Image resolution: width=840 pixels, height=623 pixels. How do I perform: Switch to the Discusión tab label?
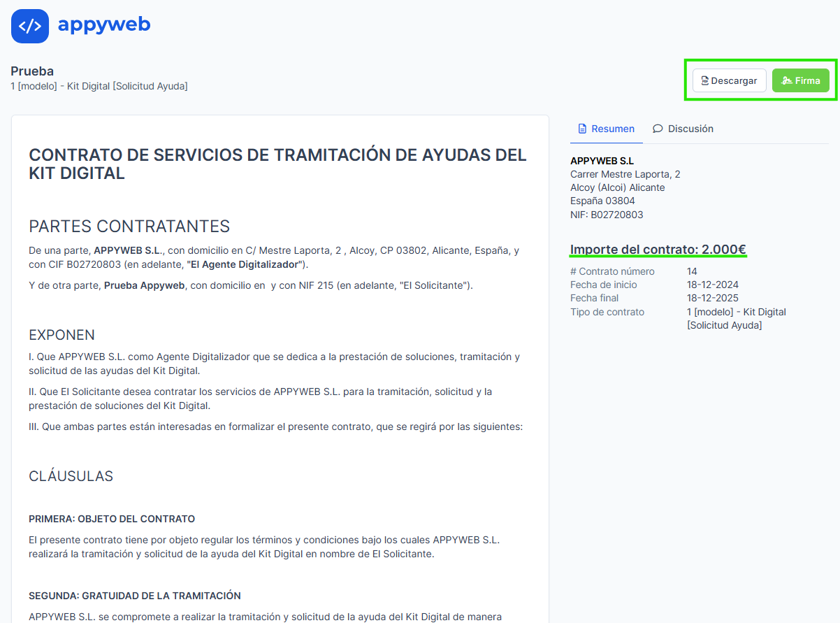coord(690,129)
